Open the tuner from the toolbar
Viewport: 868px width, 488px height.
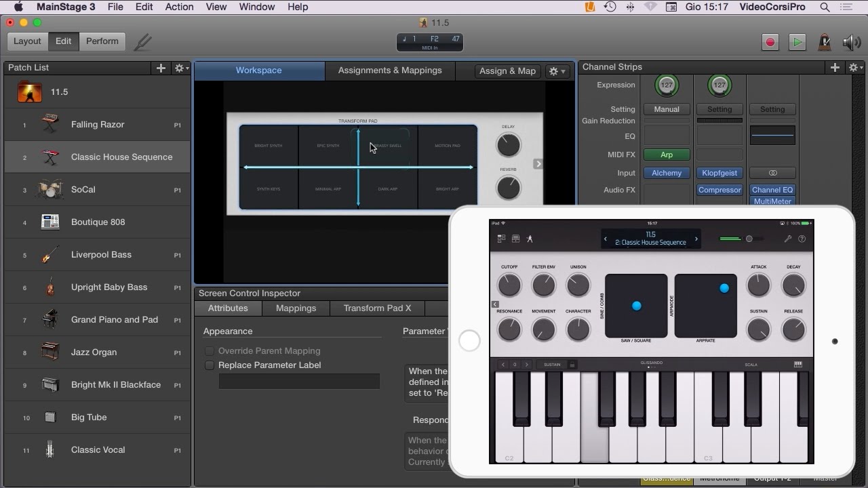point(142,41)
